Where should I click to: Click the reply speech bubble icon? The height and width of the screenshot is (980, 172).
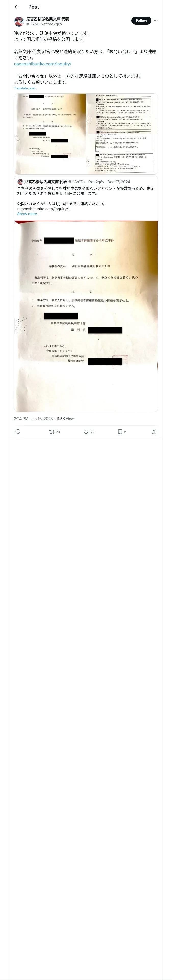click(x=18, y=431)
